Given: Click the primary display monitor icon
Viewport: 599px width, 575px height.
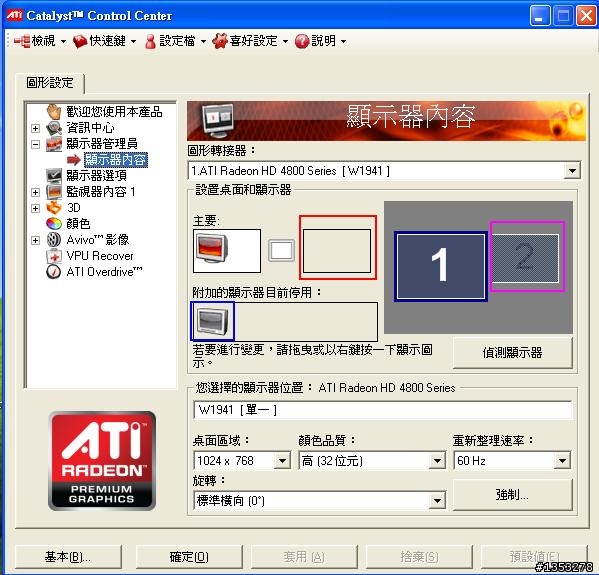Looking at the screenshot, I should point(212,248).
